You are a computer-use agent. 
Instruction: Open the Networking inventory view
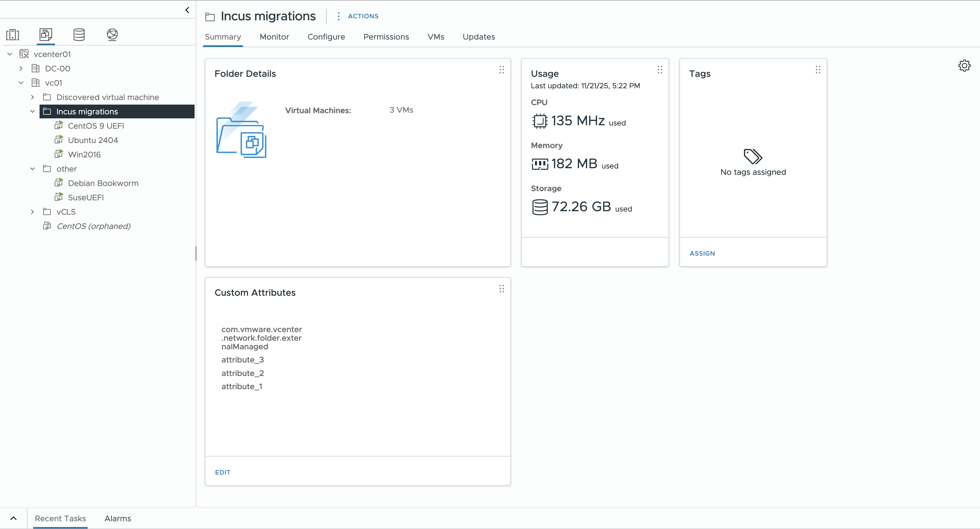pyautogui.click(x=112, y=35)
